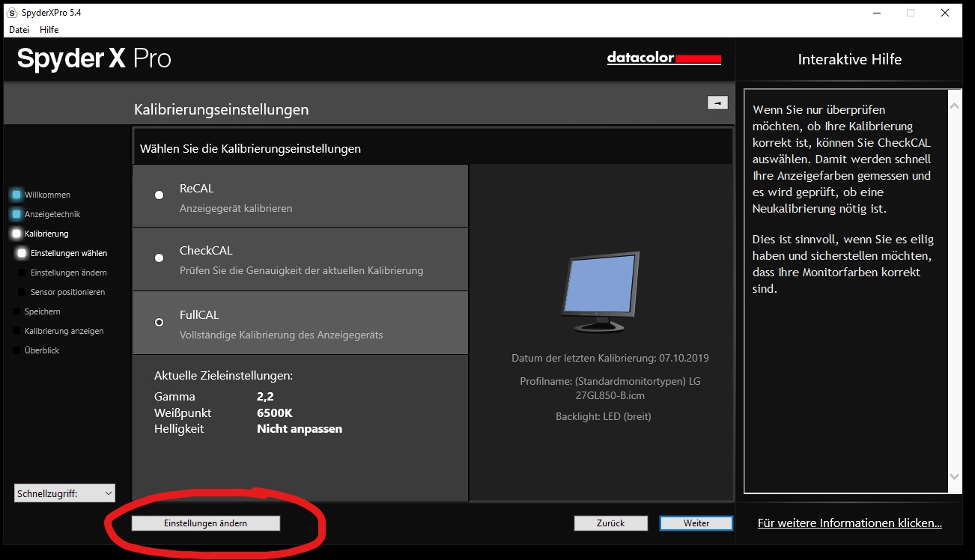Click the Datum der letzten Kalibrierung text
This screenshot has width=975, height=560.
tap(610, 358)
